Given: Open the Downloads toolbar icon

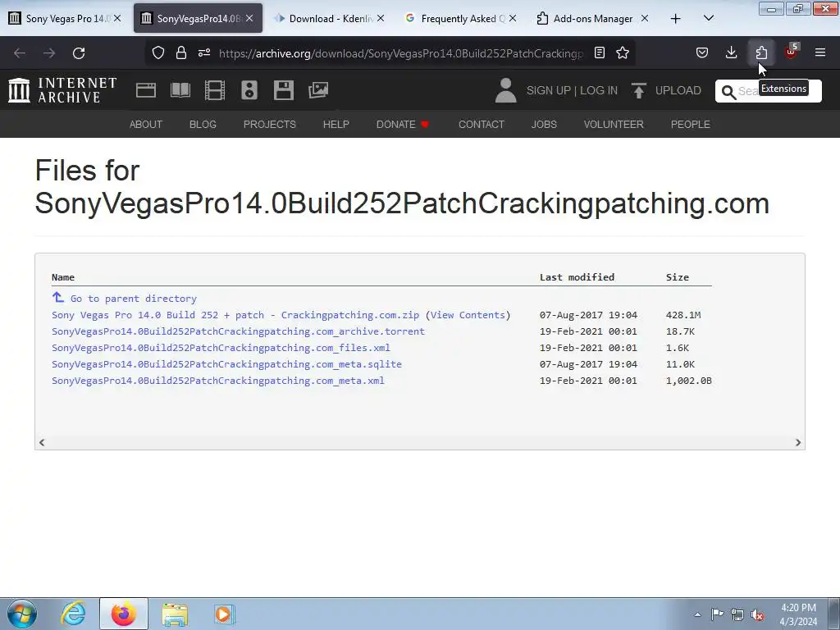Looking at the screenshot, I should pos(731,52).
